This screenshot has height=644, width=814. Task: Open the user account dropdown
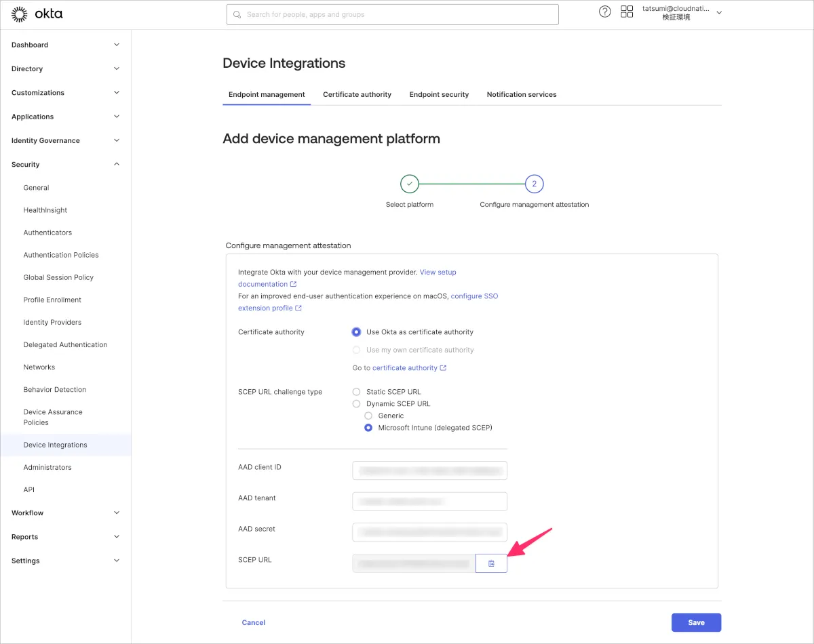point(718,13)
